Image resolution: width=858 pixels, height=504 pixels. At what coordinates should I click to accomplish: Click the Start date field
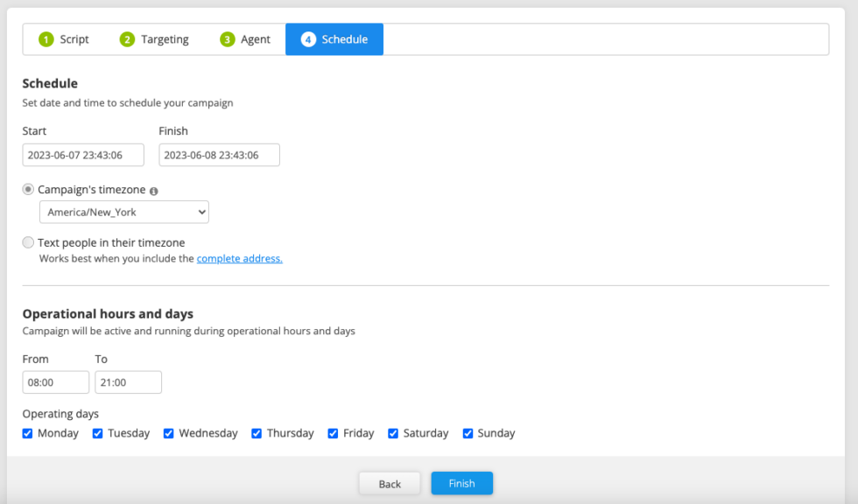coord(83,155)
